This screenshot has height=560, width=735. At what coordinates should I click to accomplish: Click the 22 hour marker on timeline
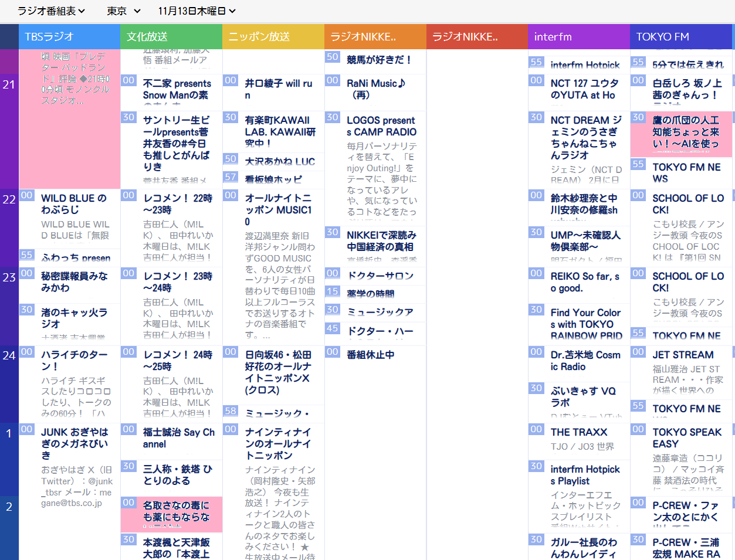pos(9,199)
